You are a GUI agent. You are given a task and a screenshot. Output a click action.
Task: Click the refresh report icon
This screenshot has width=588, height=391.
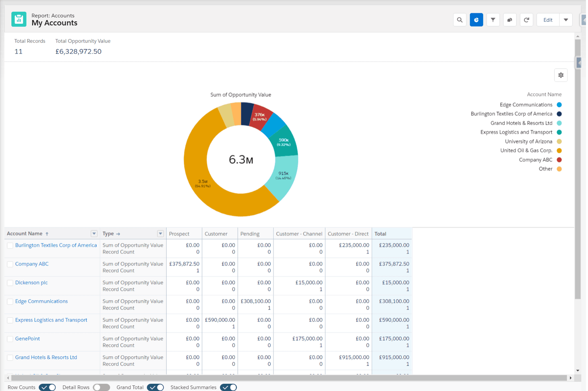526,20
